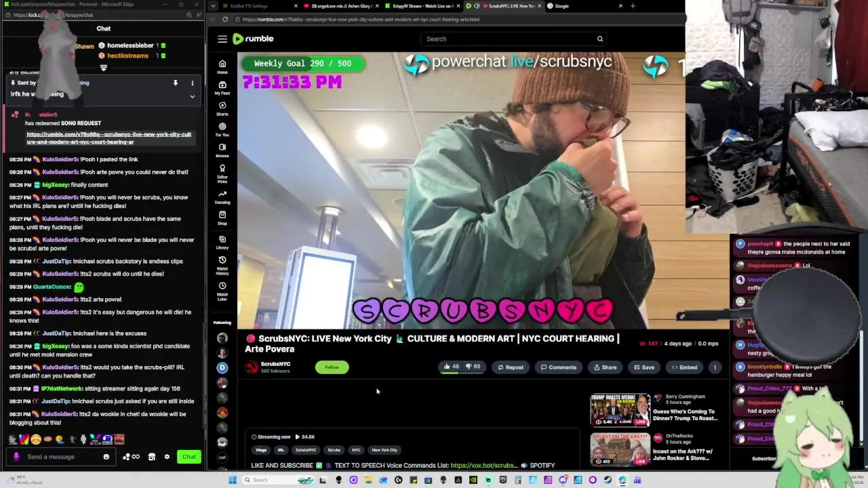The width and height of the screenshot is (868, 488).
Task: Open Incest on the Ark video thumbnail
Action: pyautogui.click(x=620, y=449)
